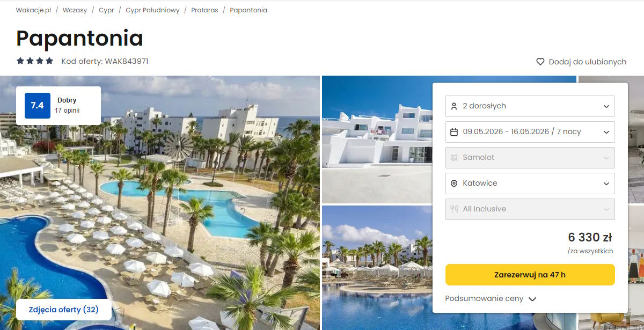Image resolution: width=644 pixels, height=330 pixels.
Task: Expand Podsumowanie ceny price summary
Action: tap(491, 299)
